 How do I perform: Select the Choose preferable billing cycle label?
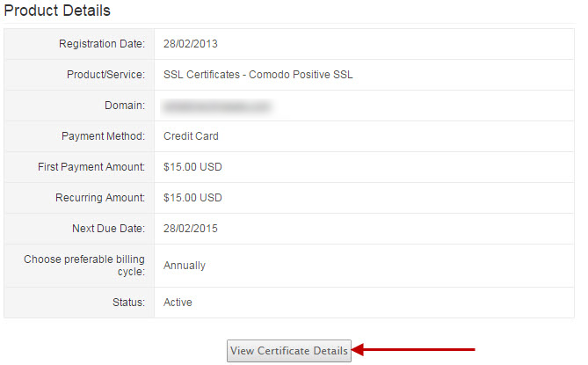click(x=83, y=266)
